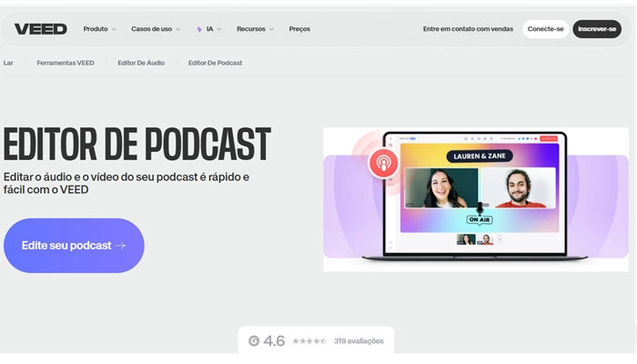This screenshot has width=637, height=364.
Task: Click Entre em contato com vendas
Action: point(469,29)
